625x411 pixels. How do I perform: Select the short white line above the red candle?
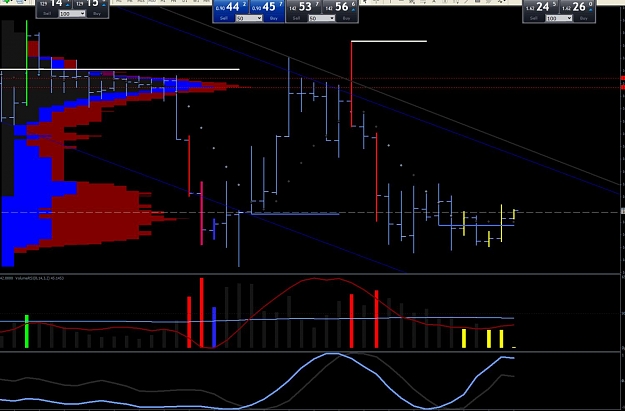[389, 41]
